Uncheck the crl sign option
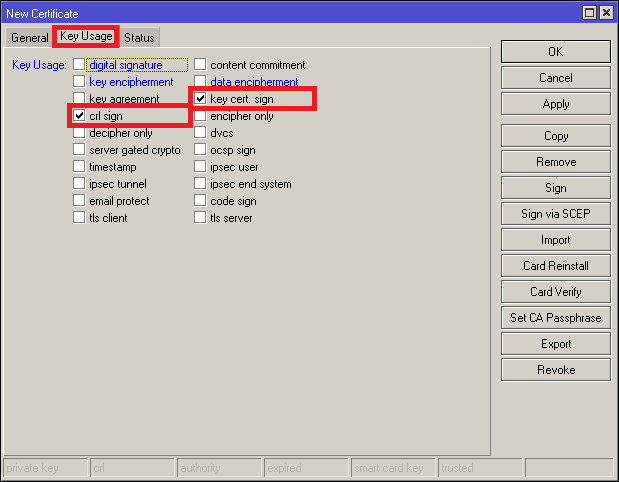Image resolution: width=619 pixels, height=482 pixels. pyautogui.click(x=80, y=116)
